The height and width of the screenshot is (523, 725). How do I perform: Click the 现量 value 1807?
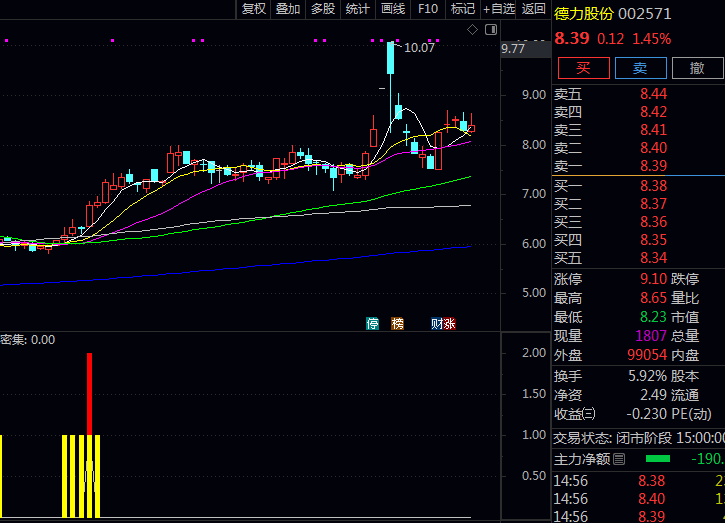(x=651, y=336)
